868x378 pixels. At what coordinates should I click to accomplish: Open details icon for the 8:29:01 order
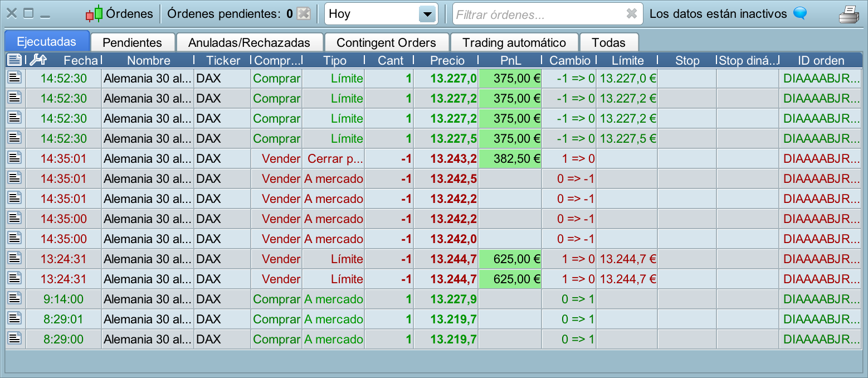[x=14, y=319]
